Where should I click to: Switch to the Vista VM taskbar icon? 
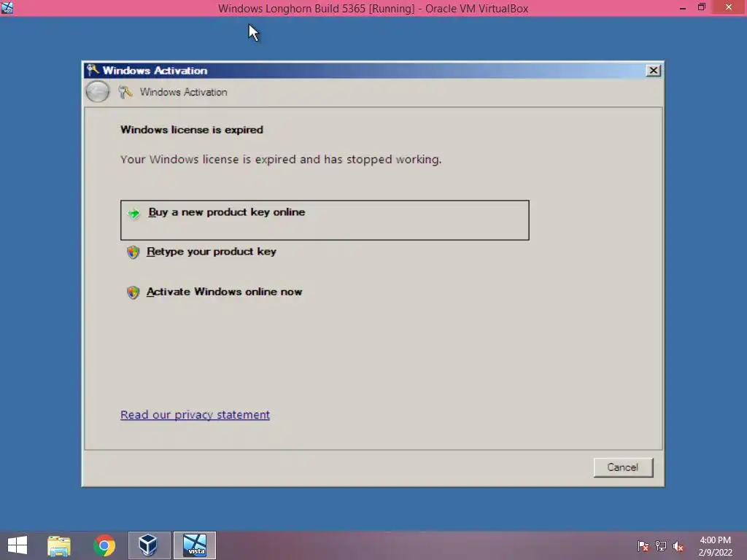tap(195, 545)
